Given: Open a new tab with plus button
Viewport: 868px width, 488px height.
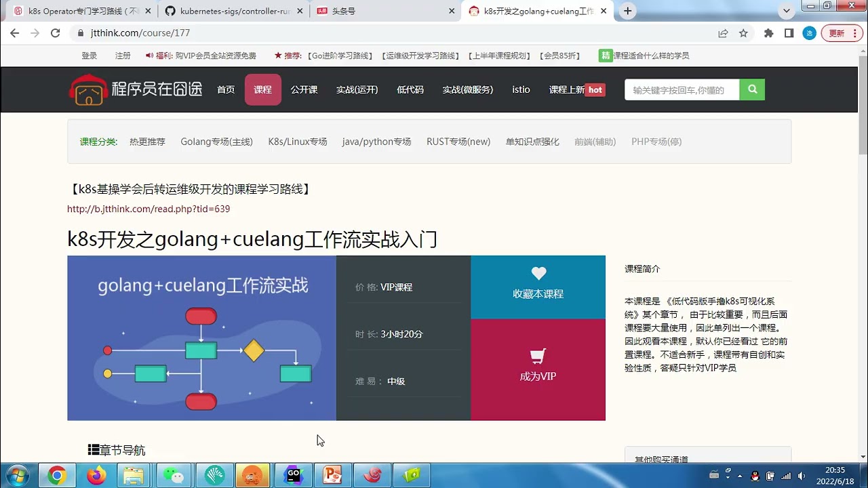Looking at the screenshot, I should point(628,11).
